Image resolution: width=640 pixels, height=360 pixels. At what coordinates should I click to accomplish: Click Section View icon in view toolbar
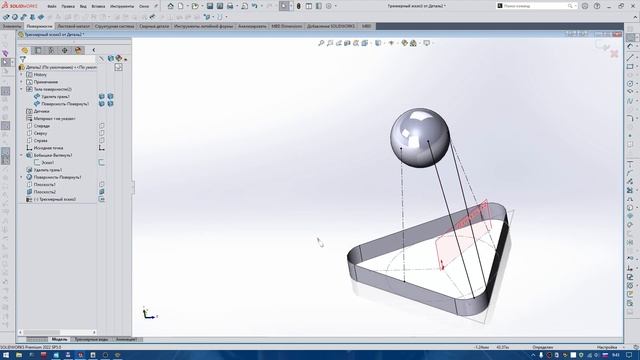click(x=347, y=43)
